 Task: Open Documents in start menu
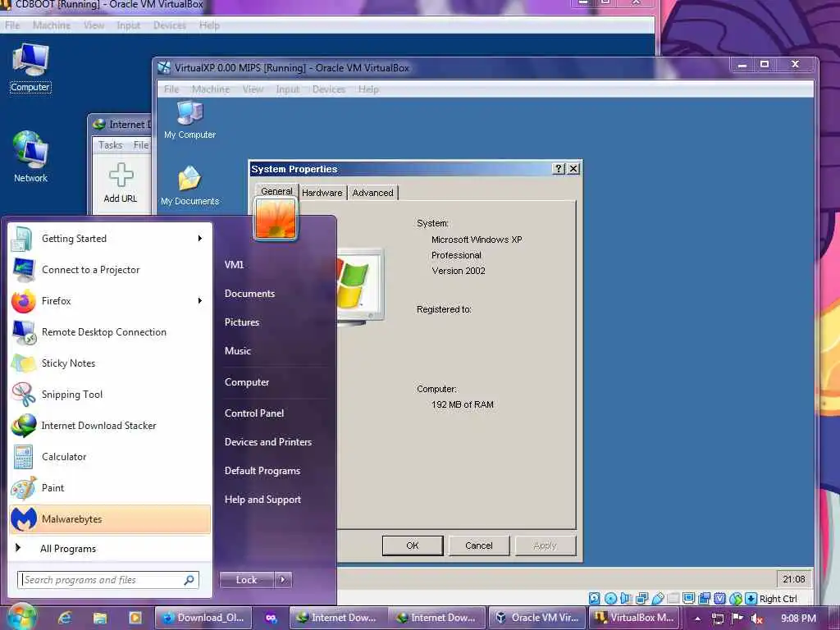[249, 294]
